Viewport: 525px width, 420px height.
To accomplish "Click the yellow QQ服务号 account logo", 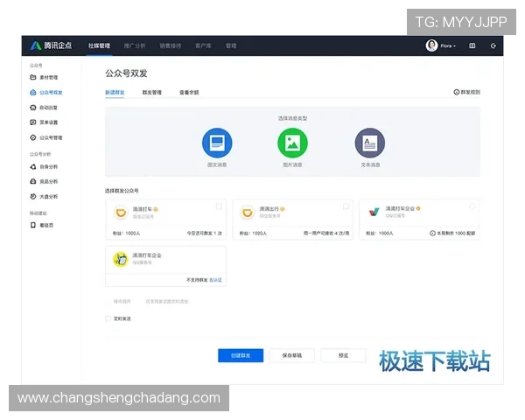I will click(x=121, y=259).
